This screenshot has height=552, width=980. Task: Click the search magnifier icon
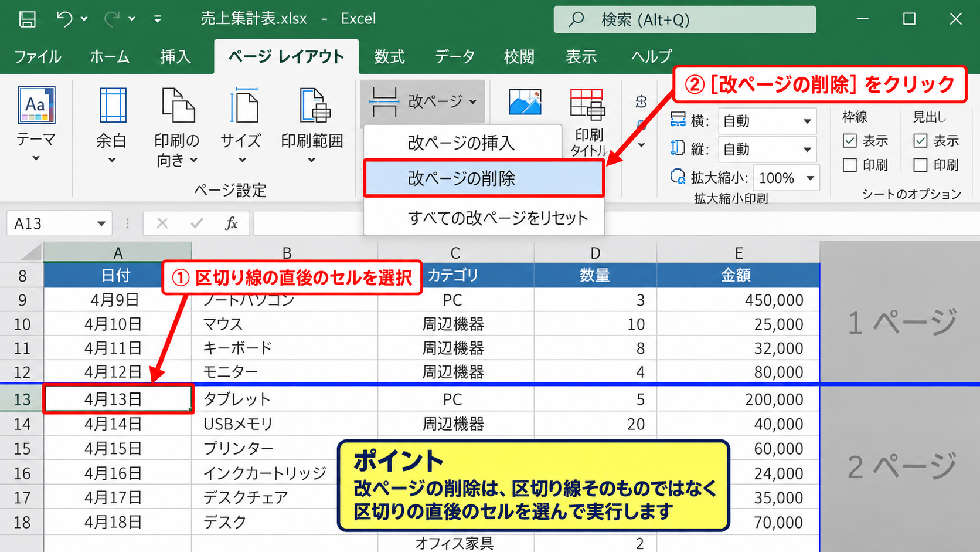[577, 19]
